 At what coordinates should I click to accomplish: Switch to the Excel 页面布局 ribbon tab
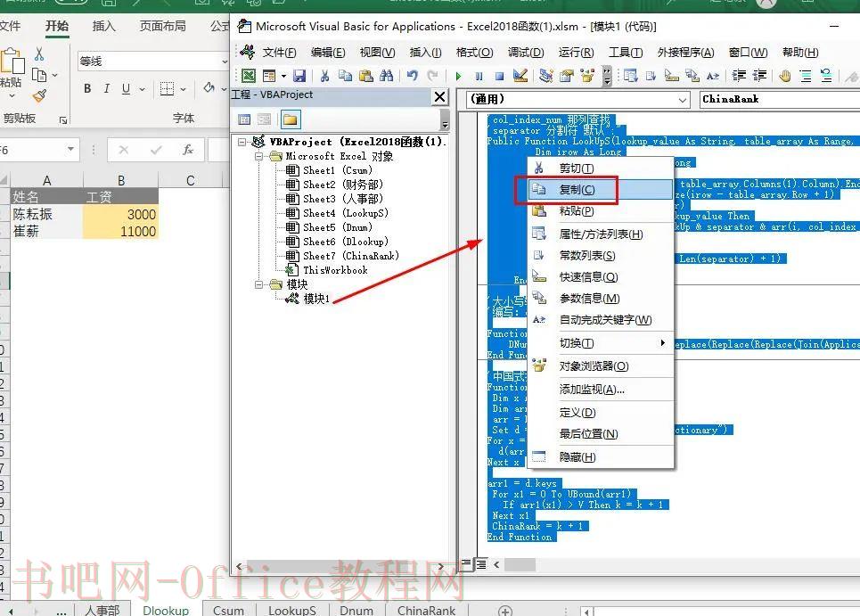162,26
